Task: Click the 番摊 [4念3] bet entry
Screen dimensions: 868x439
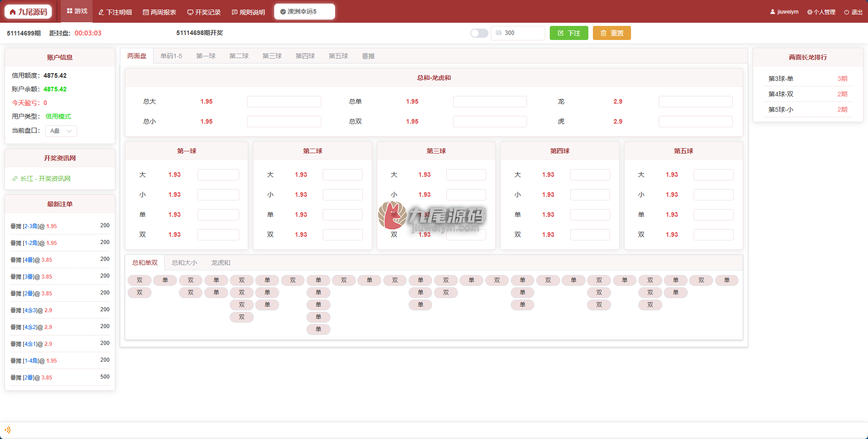Action: coord(60,310)
